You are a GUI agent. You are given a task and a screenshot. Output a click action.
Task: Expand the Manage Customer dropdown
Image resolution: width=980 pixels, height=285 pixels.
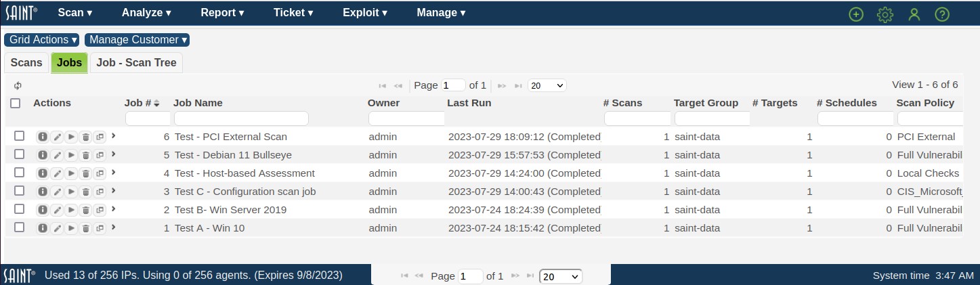click(x=137, y=40)
